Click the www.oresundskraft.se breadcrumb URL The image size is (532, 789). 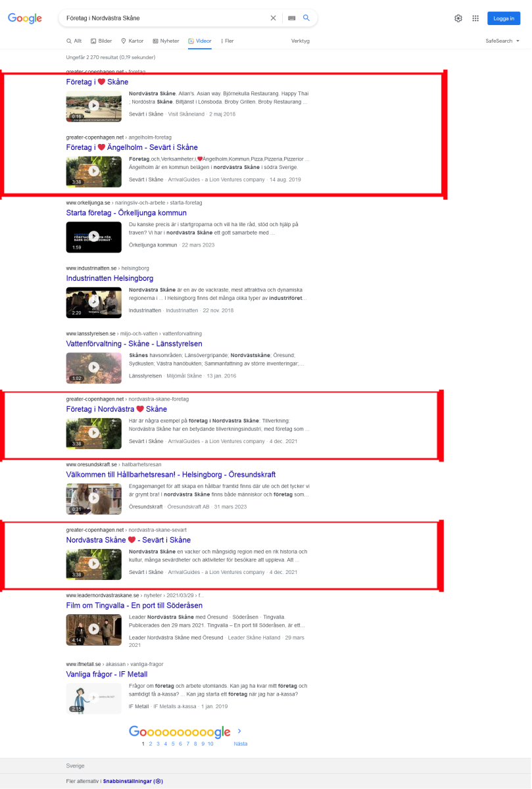91,464
